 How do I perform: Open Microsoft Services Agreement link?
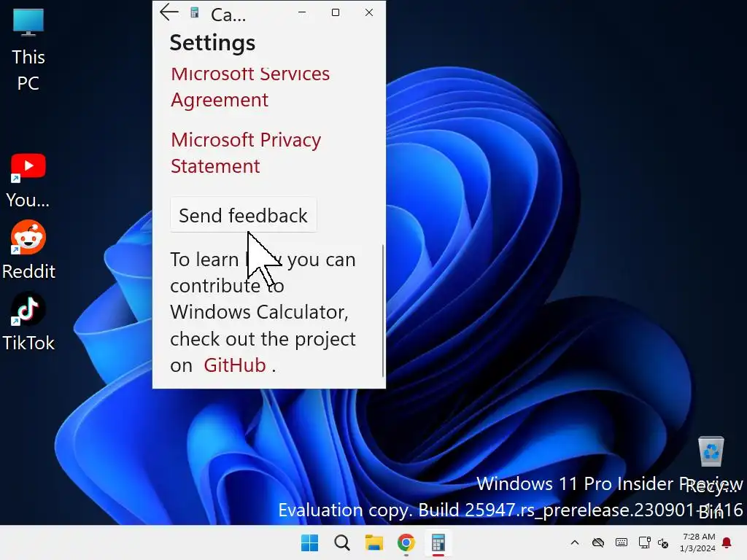[250, 87]
